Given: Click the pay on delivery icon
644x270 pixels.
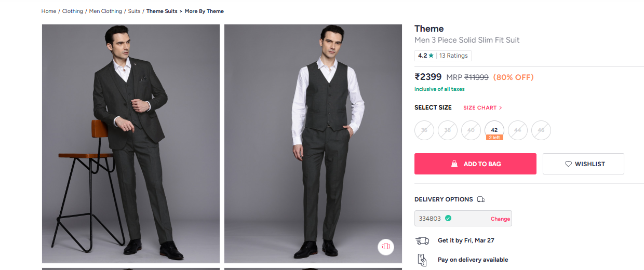Looking at the screenshot, I should (422, 260).
